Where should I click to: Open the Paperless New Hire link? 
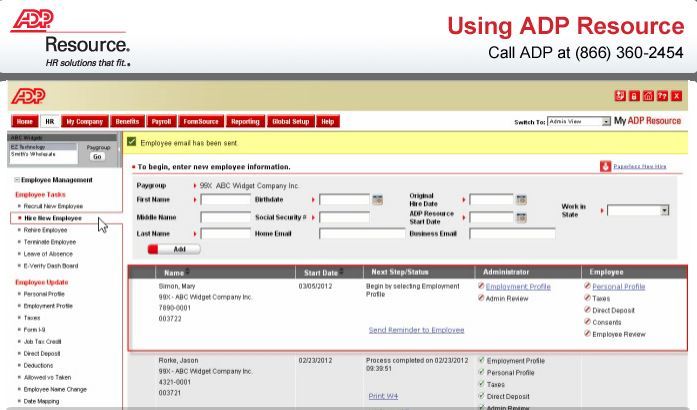tap(640, 166)
